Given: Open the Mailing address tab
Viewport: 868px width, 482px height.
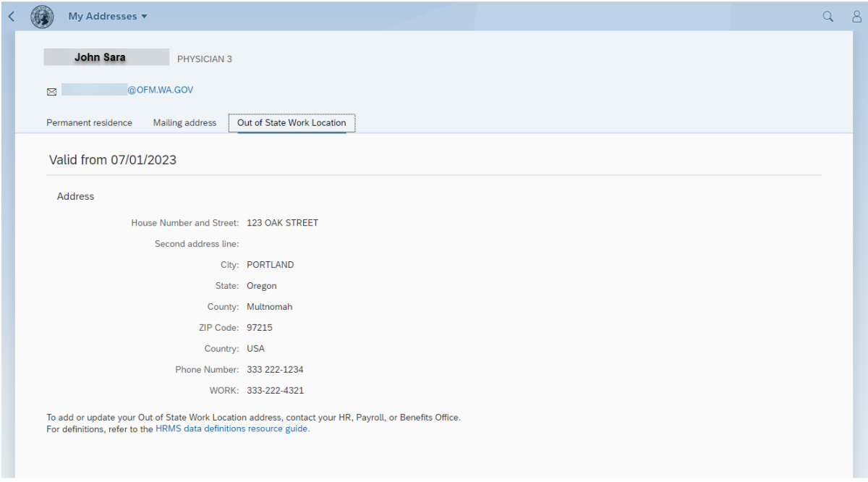Looking at the screenshot, I should (184, 123).
